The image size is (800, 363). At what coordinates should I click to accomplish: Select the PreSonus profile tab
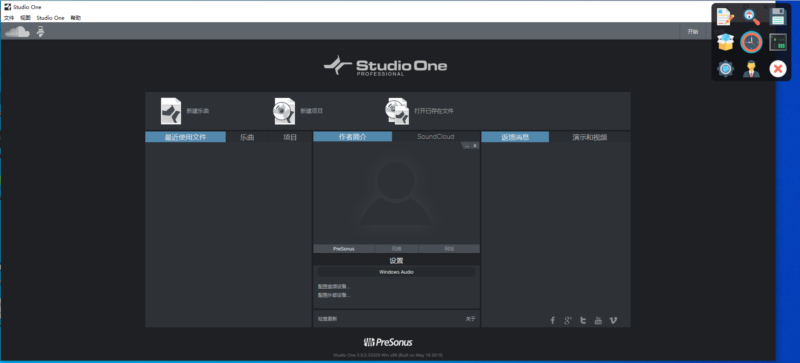[344, 249]
